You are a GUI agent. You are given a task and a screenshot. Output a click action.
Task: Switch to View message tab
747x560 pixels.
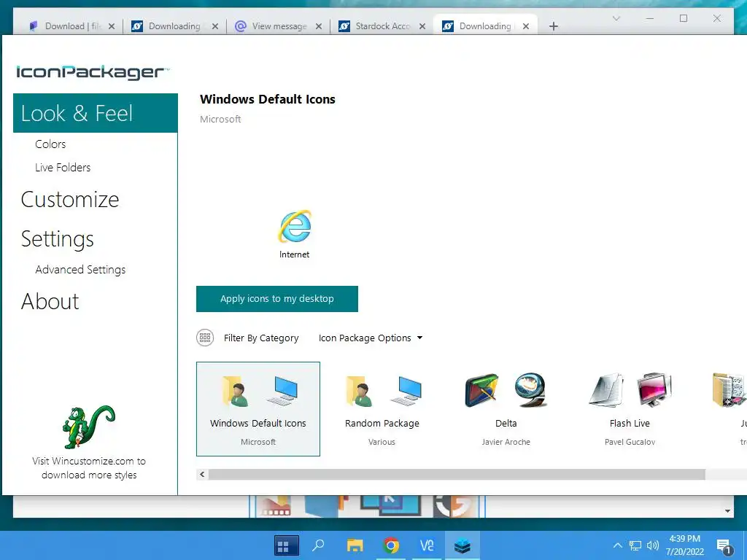point(279,26)
